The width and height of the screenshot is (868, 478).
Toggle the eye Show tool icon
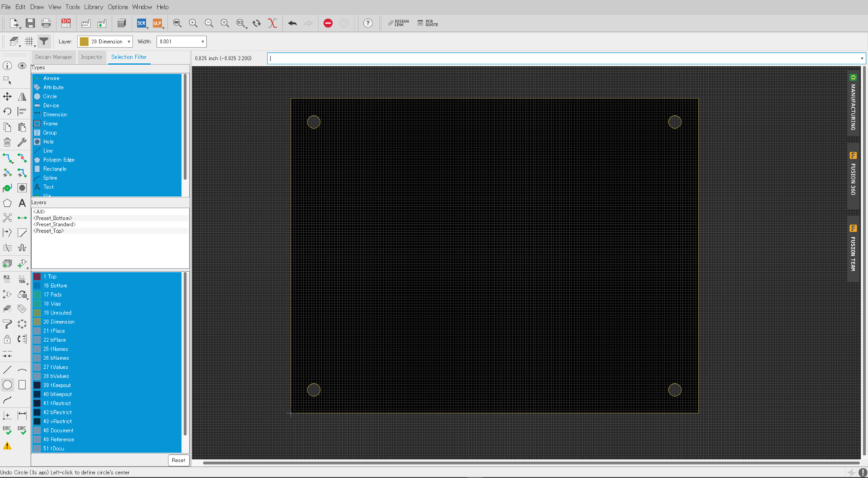(x=22, y=66)
